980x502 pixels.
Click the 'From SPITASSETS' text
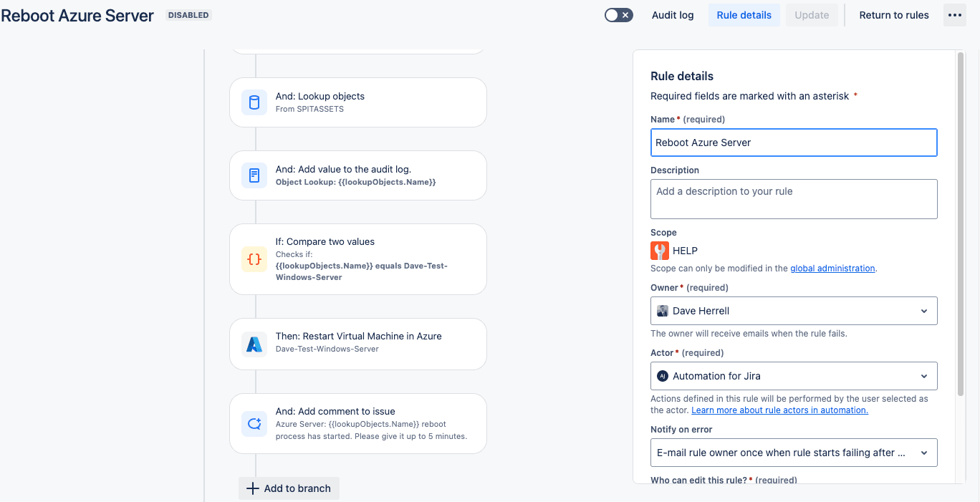(x=309, y=110)
